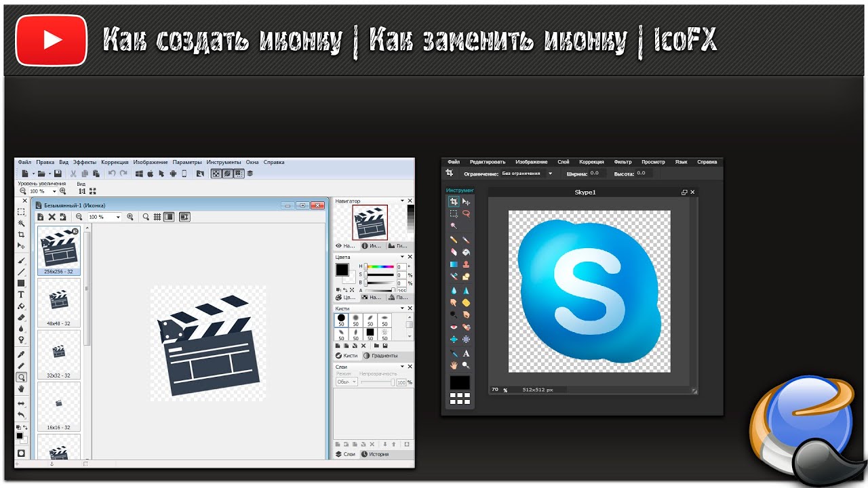Toggle the grid display in IcoFX document toolbar
Screen dimensions: 868x488
pos(157,217)
